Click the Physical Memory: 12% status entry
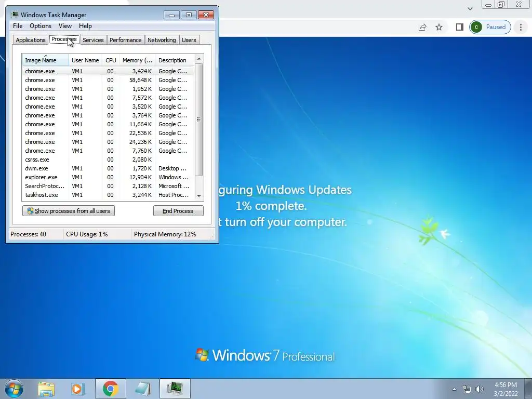This screenshot has width=532, height=399. [171, 234]
